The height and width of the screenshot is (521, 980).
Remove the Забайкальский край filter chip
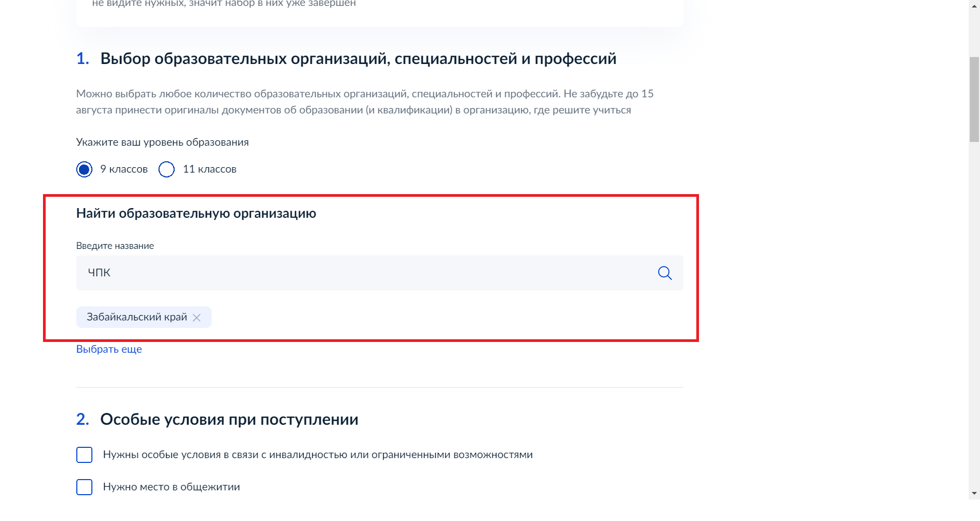(x=197, y=317)
